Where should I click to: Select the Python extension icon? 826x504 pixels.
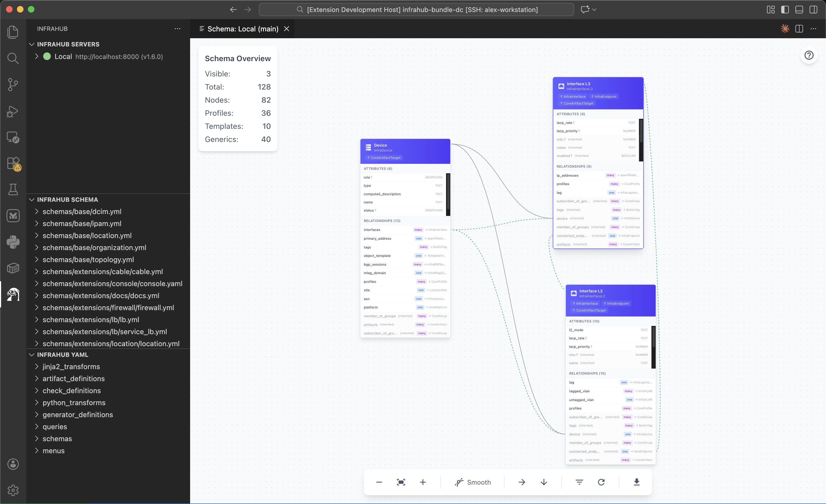click(x=13, y=242)
